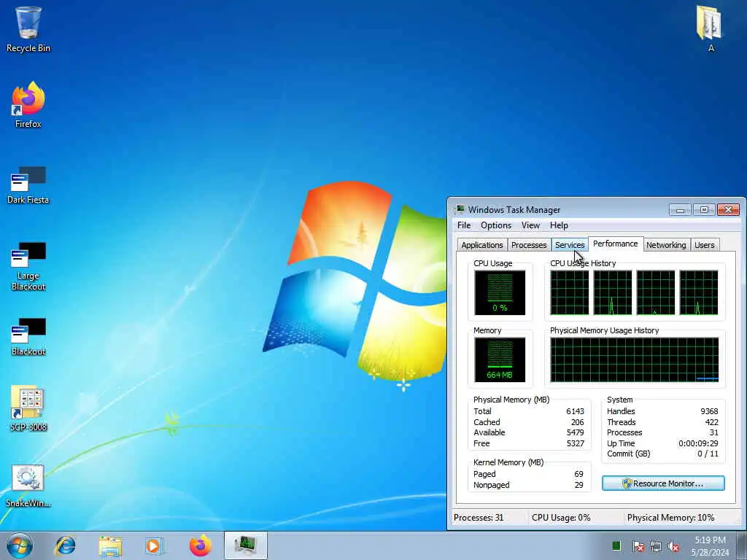The width and height of the screenshot is (747, 560).
Task: Click the Nonpaged value 29
Action: tap(578, 485)
